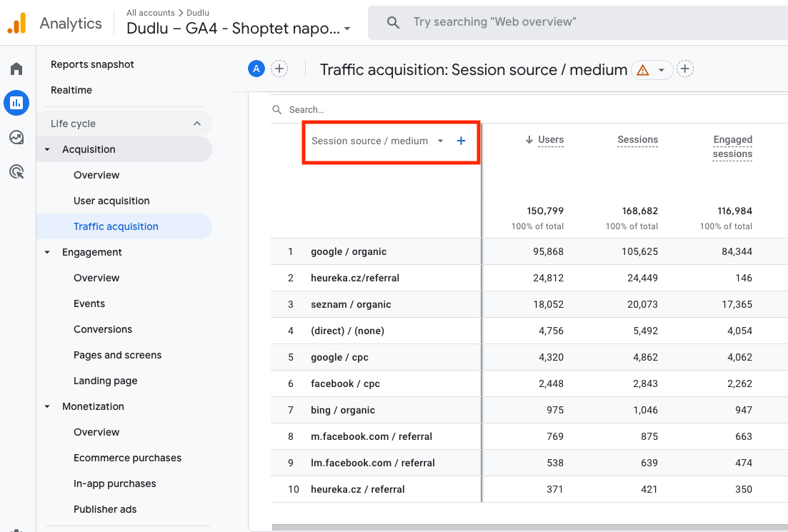Click the Home icon in left rail
Image resolution: width=788 pixels, height=532 pixels.
coord(16,69)
